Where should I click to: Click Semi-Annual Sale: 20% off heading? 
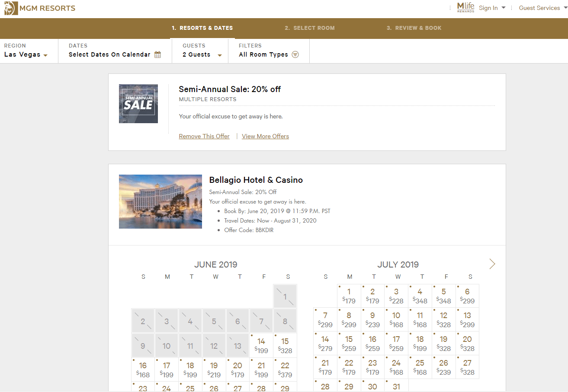[230, 89]
